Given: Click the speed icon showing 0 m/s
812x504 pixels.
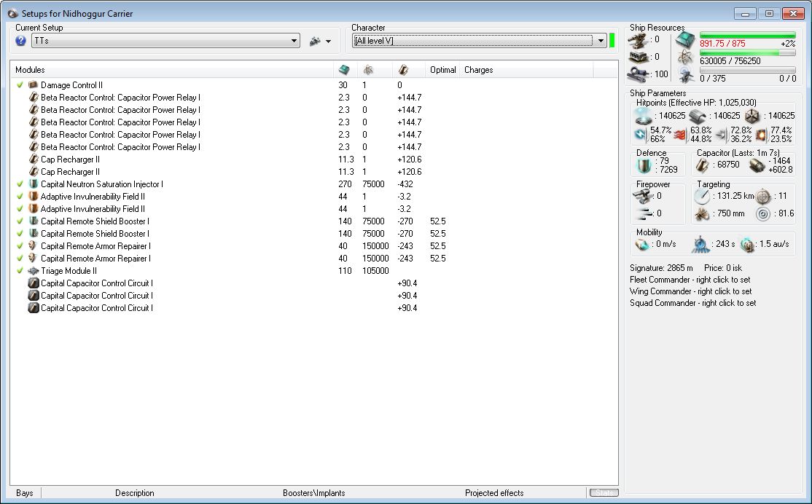Looking at the screenshot, I should click(643, 244).
